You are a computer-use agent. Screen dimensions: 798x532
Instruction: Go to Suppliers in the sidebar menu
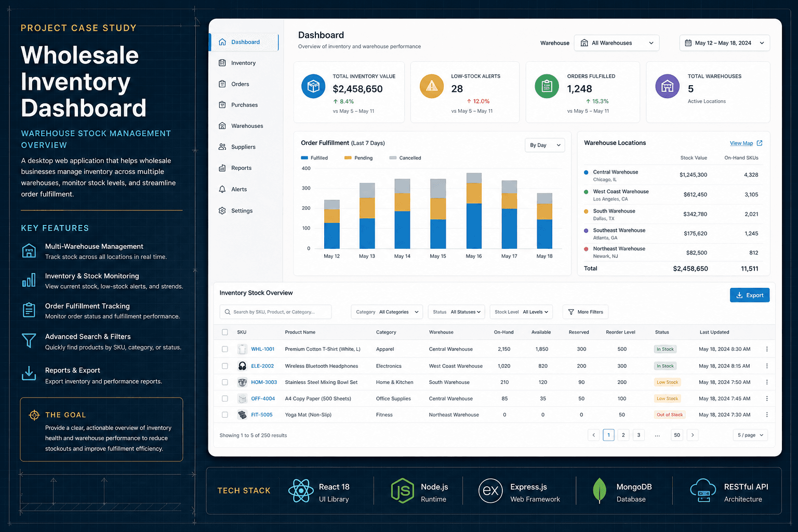click(x=243, y=147)
